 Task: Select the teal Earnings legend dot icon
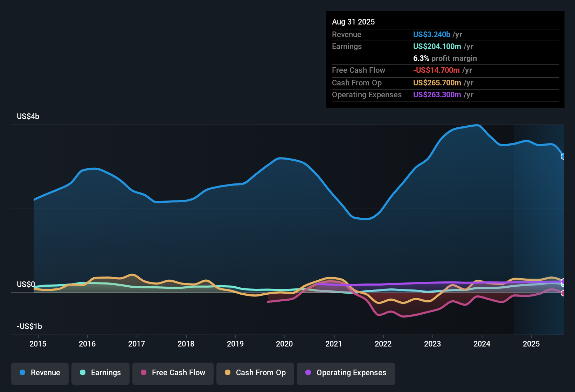(82, 373)
